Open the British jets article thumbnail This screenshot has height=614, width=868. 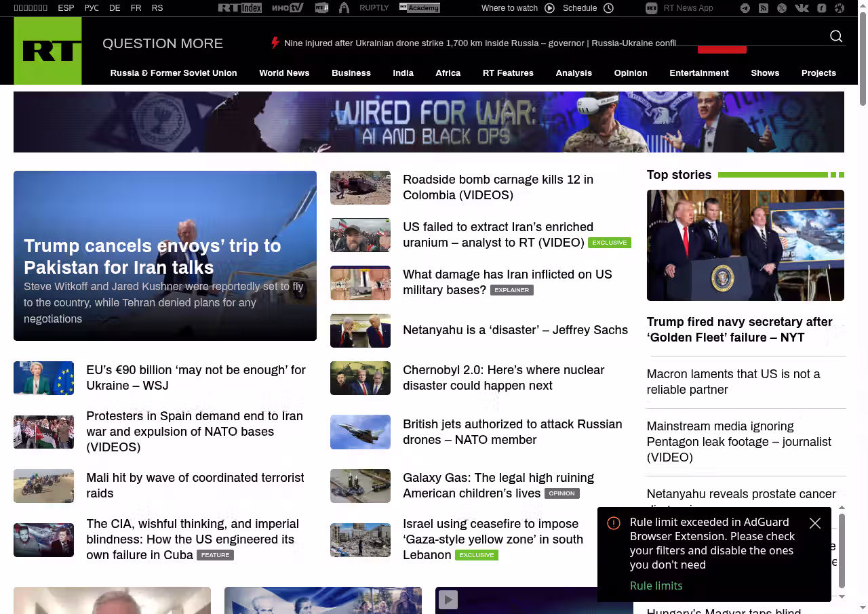point(360,432)
